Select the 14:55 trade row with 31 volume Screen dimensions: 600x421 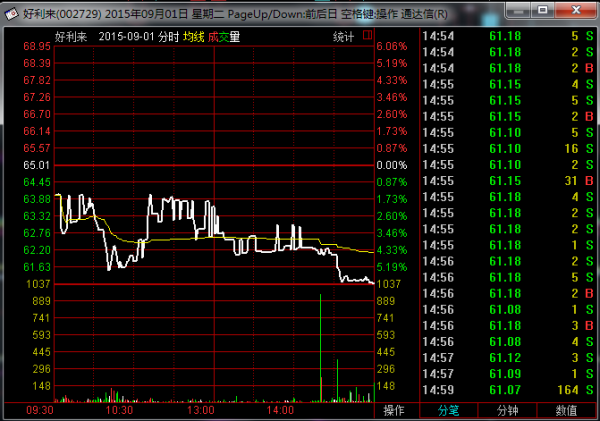(x=509, y=180)
